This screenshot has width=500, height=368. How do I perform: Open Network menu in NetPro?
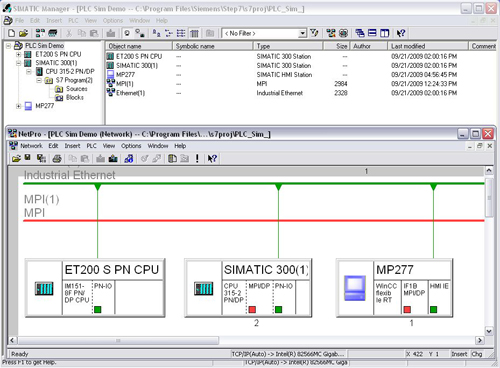31,146
